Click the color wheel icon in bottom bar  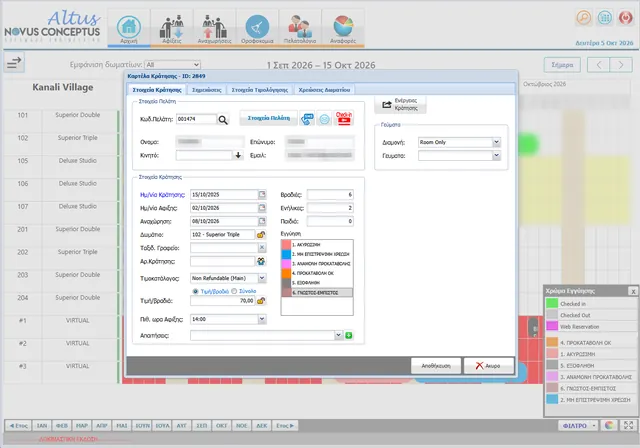[609, 426]
